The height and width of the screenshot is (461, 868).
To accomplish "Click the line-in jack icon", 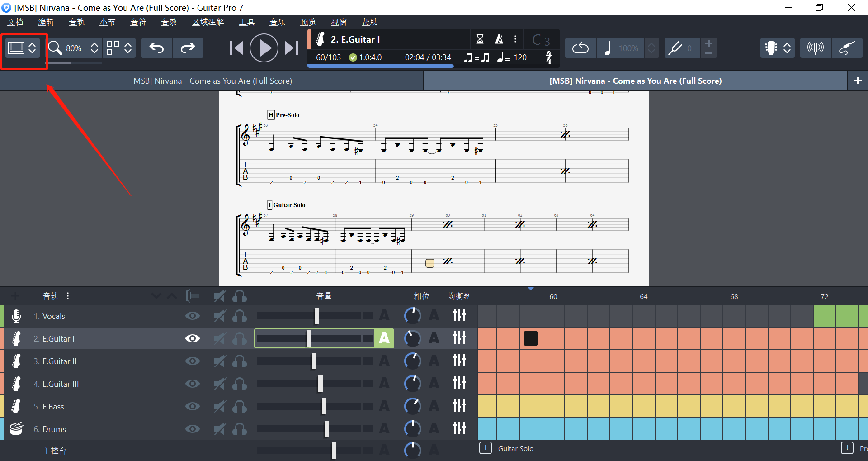I will pos(848,48).
